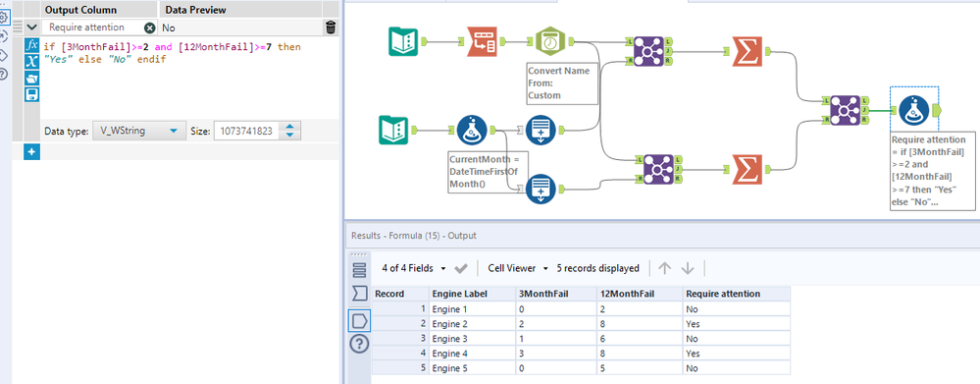This screenshot has width=980, height=384.
Task: Show Results messages list icon
Action: (x=359, y=269)
